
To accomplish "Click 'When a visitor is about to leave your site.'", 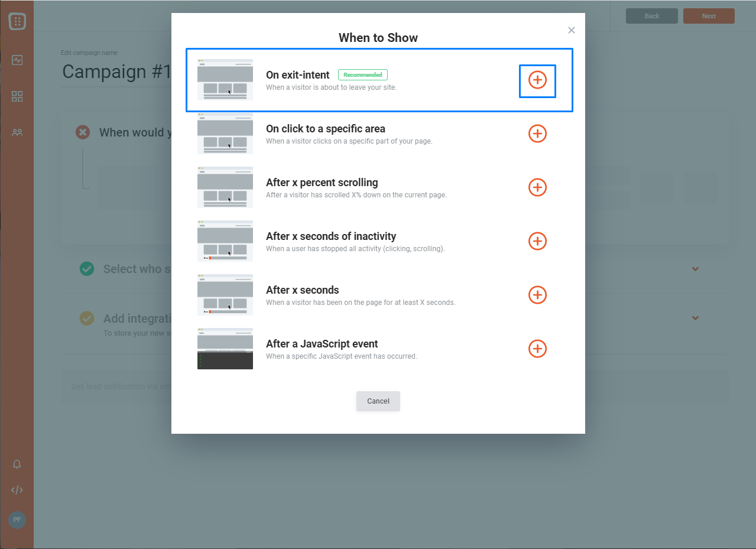I will 331,87.
